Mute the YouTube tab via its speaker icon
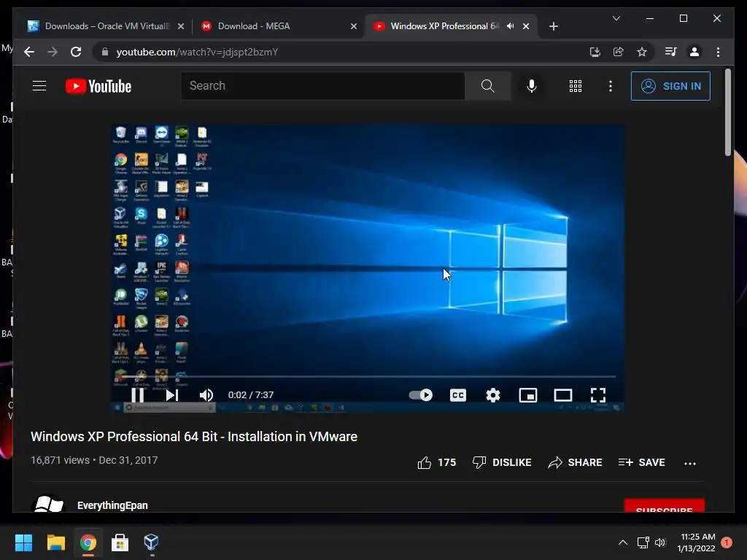The height and width of the screenshot is (560, 747). (x=510, y=26)
